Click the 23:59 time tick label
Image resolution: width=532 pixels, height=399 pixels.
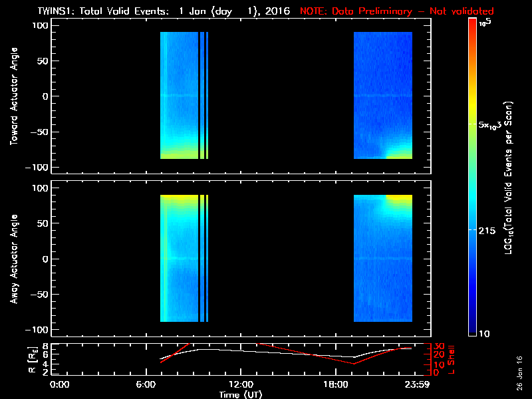[x=419, y=384]
